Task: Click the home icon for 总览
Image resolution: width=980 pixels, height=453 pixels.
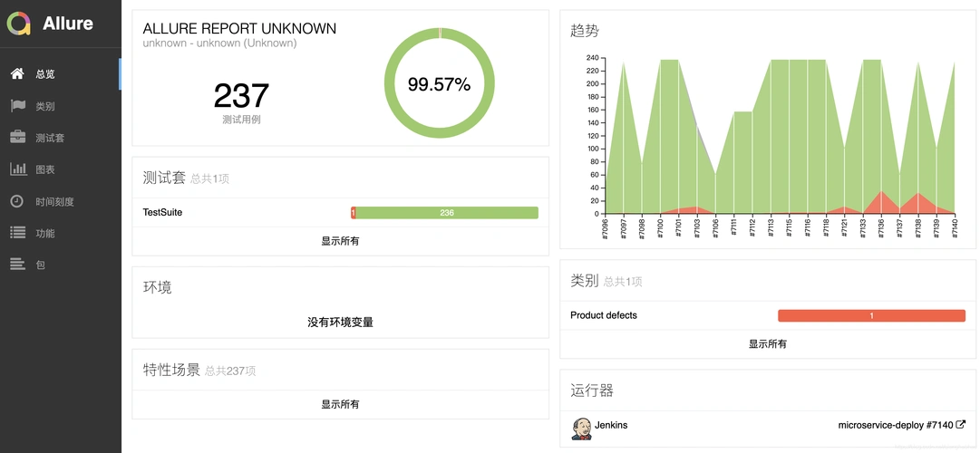Action: point(17,73)
